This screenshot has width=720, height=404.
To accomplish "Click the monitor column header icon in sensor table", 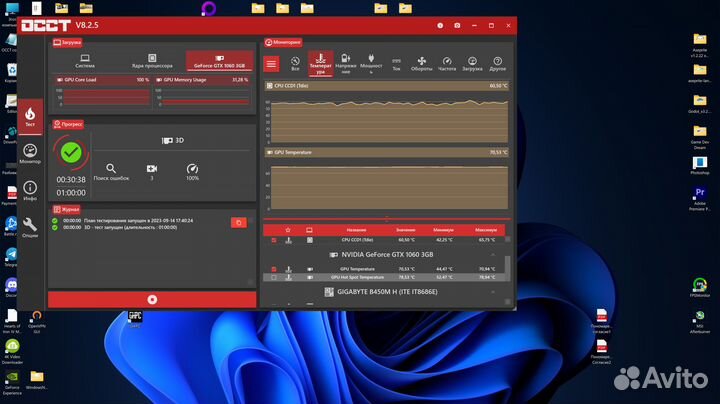I will 309,230.
